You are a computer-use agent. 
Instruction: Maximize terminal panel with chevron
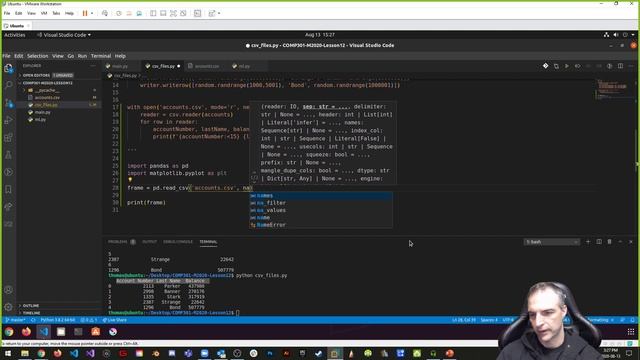click(x=620, y=242)
